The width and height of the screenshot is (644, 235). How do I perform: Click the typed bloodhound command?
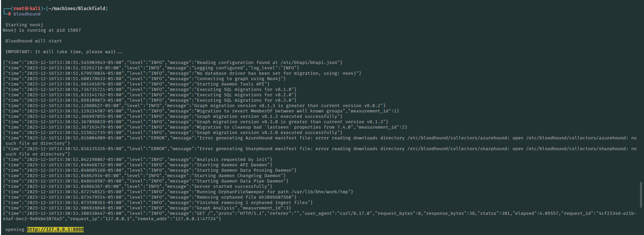pyautogui.click(x=27, y=14)
